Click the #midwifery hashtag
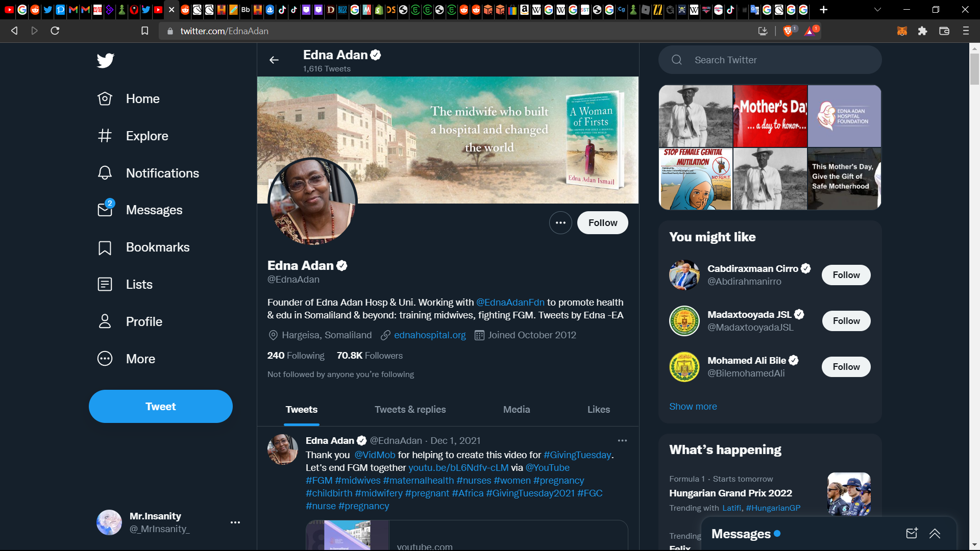 point(379,493)
